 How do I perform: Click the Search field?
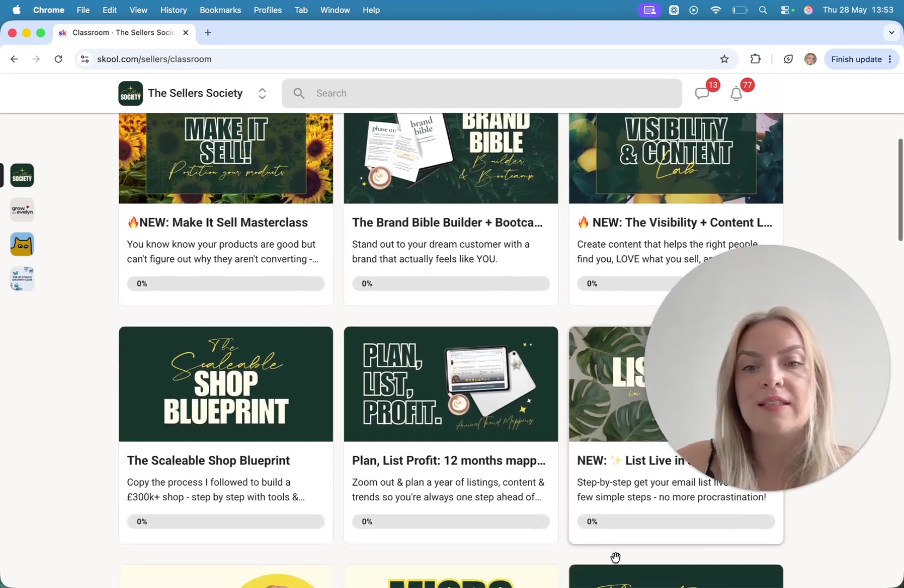[x=482, y=93]
